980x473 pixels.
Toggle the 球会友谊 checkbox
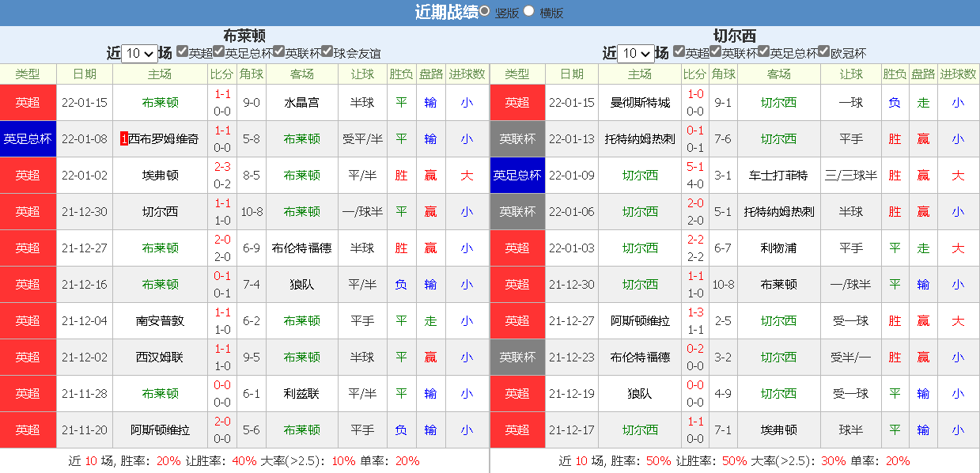[327, 51]
